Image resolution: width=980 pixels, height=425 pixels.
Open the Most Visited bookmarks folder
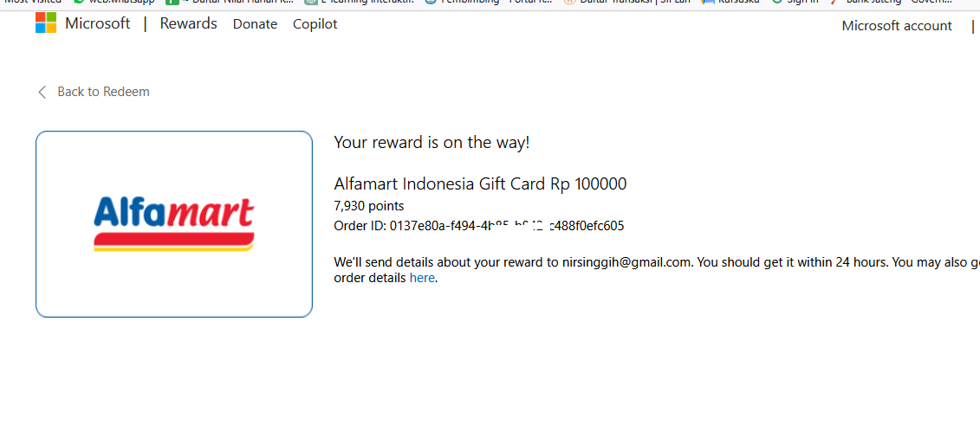33,2
